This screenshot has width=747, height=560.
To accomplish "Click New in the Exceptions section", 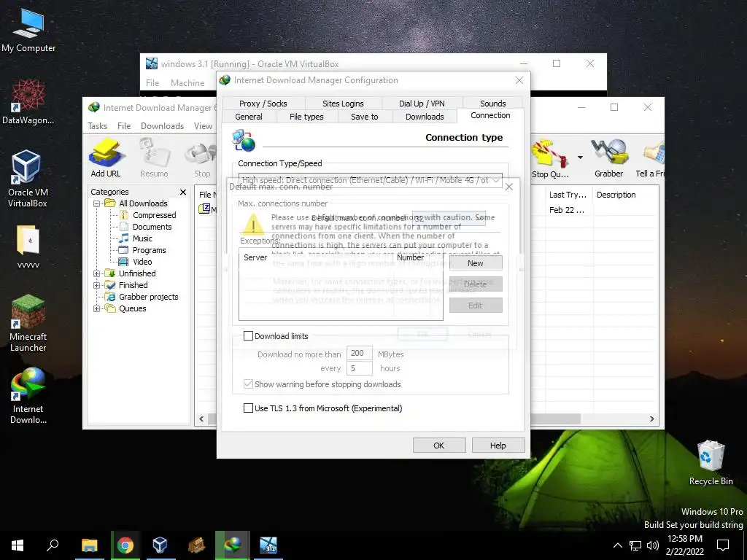I will click(476, 262).
